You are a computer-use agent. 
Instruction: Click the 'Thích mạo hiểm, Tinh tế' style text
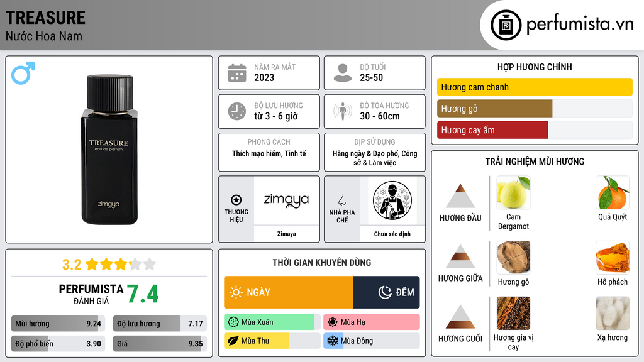(269, 153)
